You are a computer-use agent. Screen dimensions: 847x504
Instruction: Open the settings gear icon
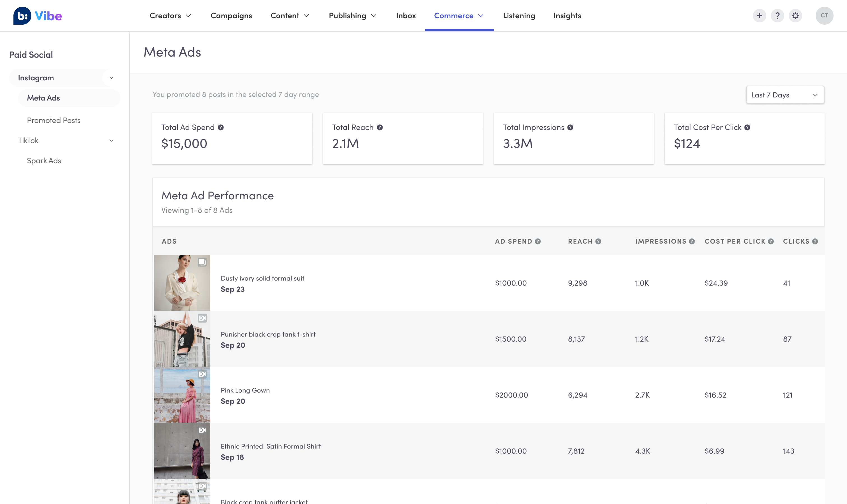tap(795, 16)
